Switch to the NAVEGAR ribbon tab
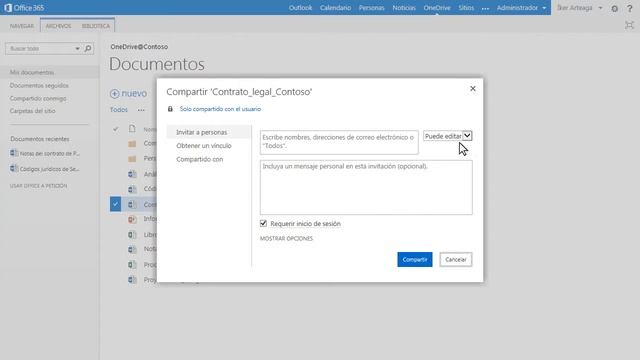The width and height of the screenshot is (640, 360). (22, 26)
